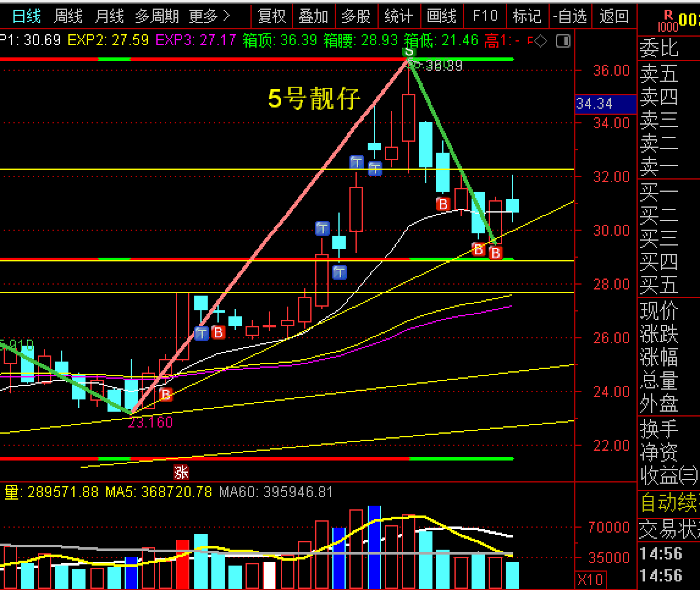Click the MA60: 395946.81 volume label
700x590 pixels.
coord(276,492)
